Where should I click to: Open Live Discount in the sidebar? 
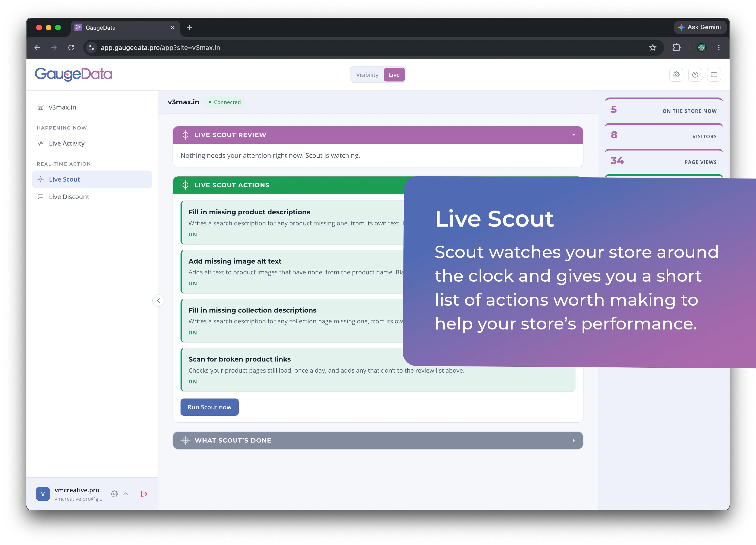[92, 197]
